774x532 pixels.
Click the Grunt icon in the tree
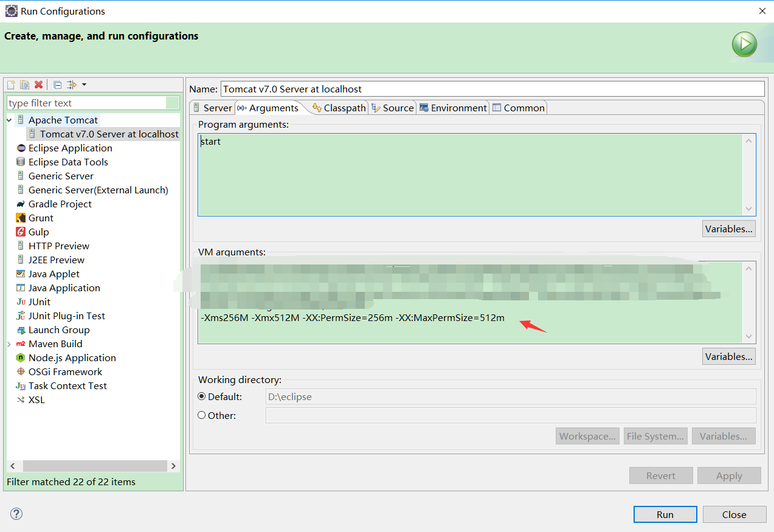pos(21,218)
